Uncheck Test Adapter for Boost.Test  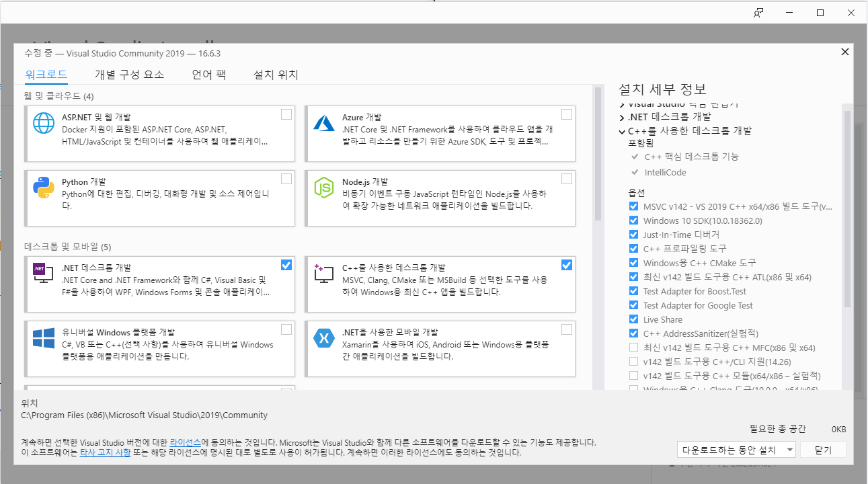633,291
